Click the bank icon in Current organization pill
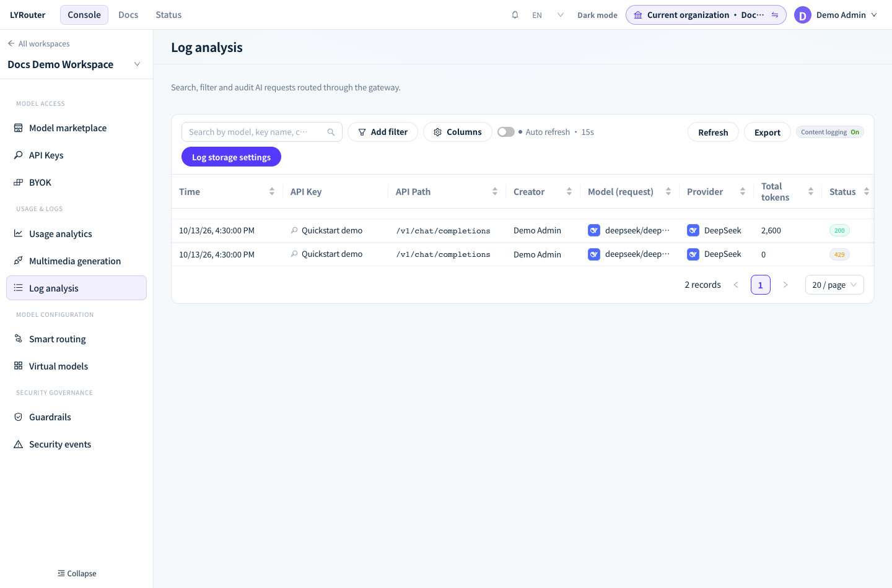 (638, 15)
